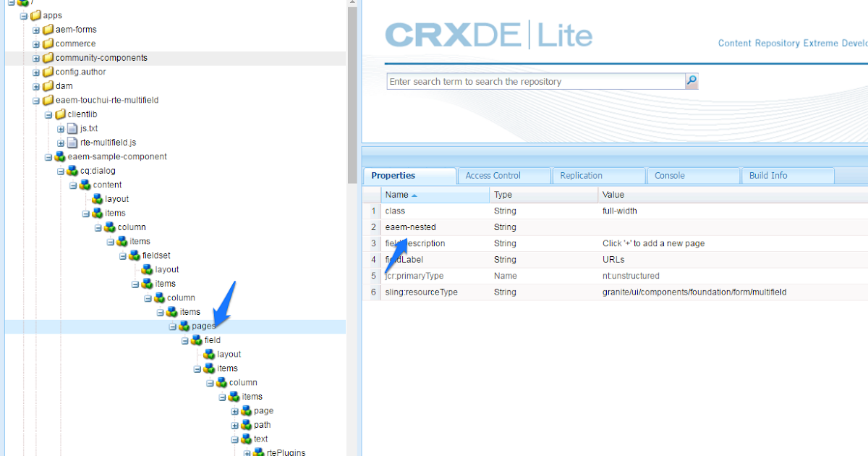Expand the aem-forms node
The width and height of the screenshot is (868, 456).
pyautogui.click(x=35, y=29)
